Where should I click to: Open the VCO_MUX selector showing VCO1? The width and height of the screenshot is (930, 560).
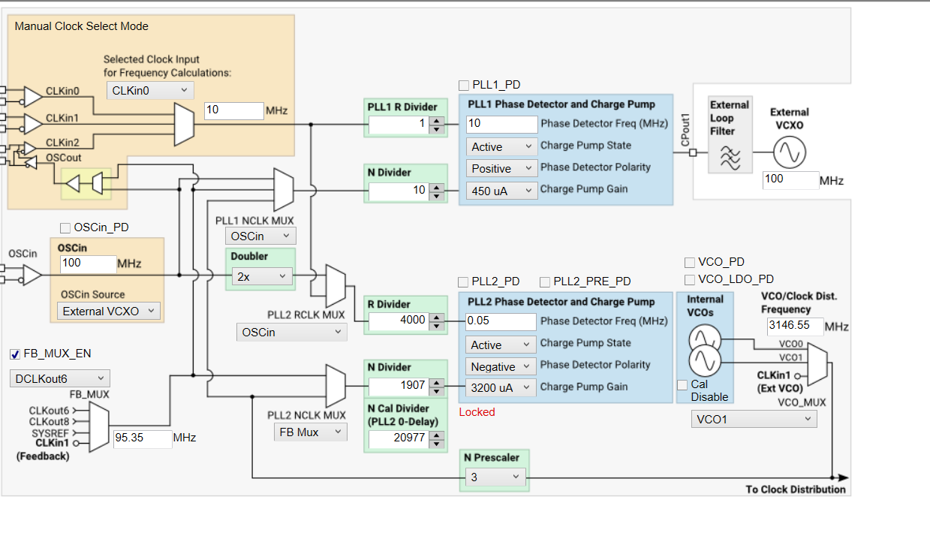754,419
